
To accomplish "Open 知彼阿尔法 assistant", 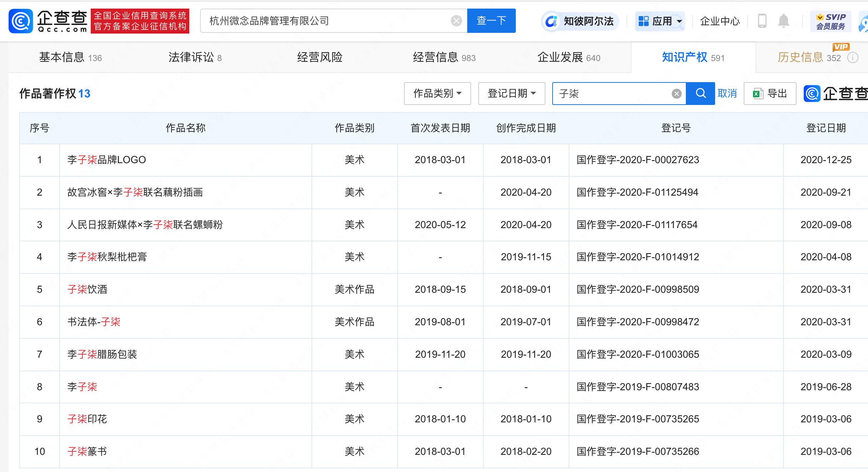I will 580,21.
